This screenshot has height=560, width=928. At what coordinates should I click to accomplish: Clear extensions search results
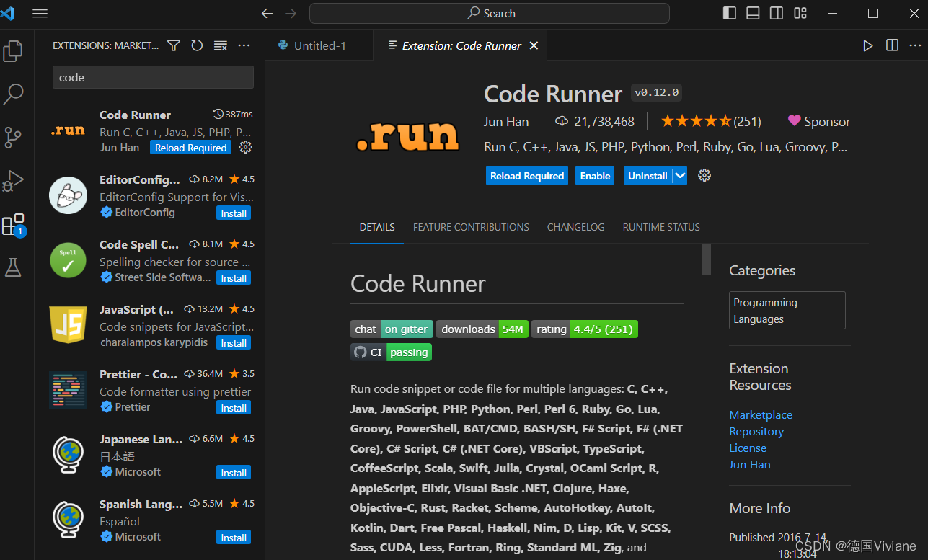click(x=221, y=45)
